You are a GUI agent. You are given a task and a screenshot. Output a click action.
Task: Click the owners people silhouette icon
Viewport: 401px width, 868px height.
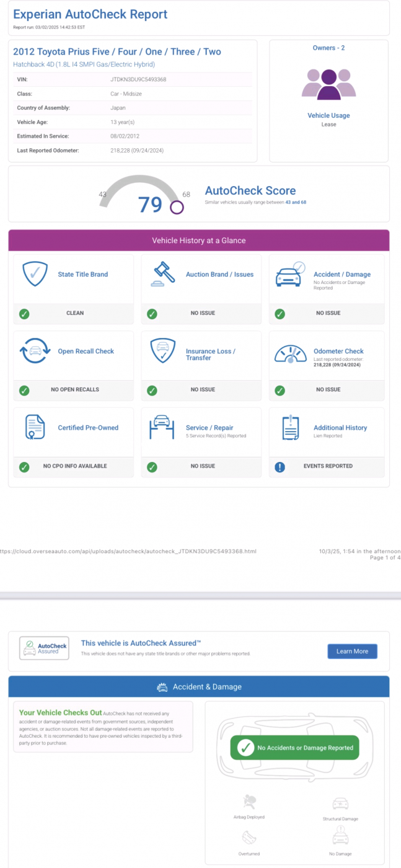328,84
